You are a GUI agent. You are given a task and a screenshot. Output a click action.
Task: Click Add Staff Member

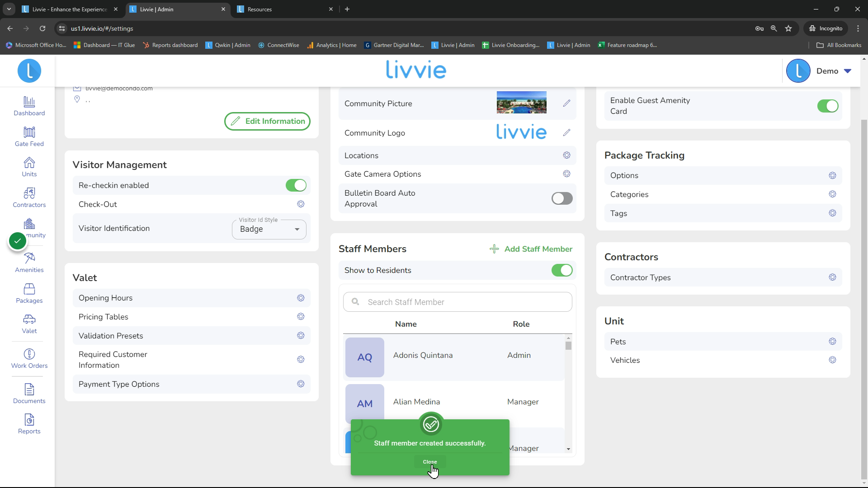click(x=531, y=249)
